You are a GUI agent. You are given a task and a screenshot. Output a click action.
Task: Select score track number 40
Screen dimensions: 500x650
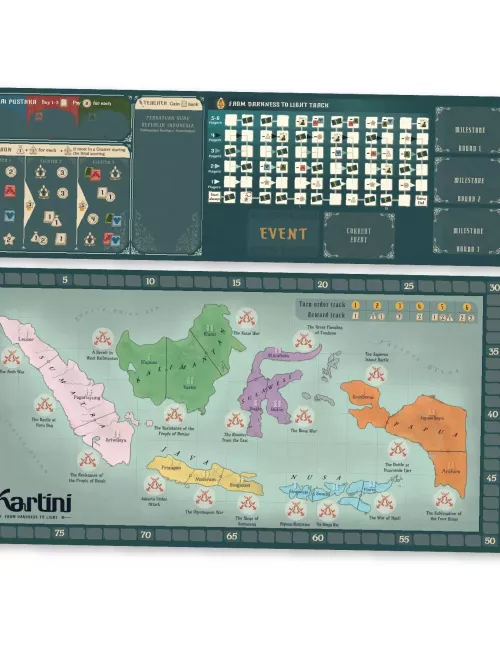coord(493,414)
